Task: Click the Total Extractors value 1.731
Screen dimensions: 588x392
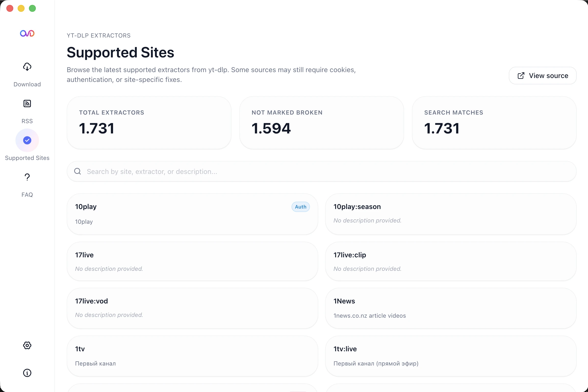Action: 97,128
